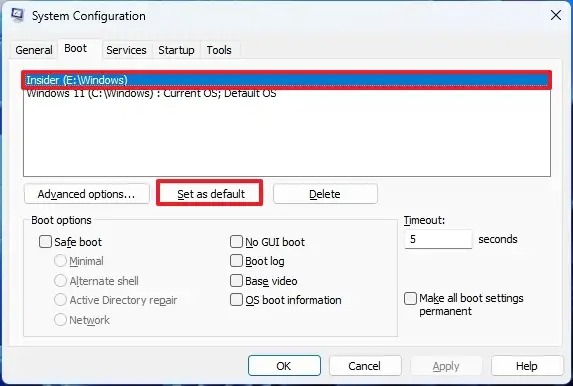Switch to the Tools tab
This screenshot has height=386, width=573.
point(219,50)
